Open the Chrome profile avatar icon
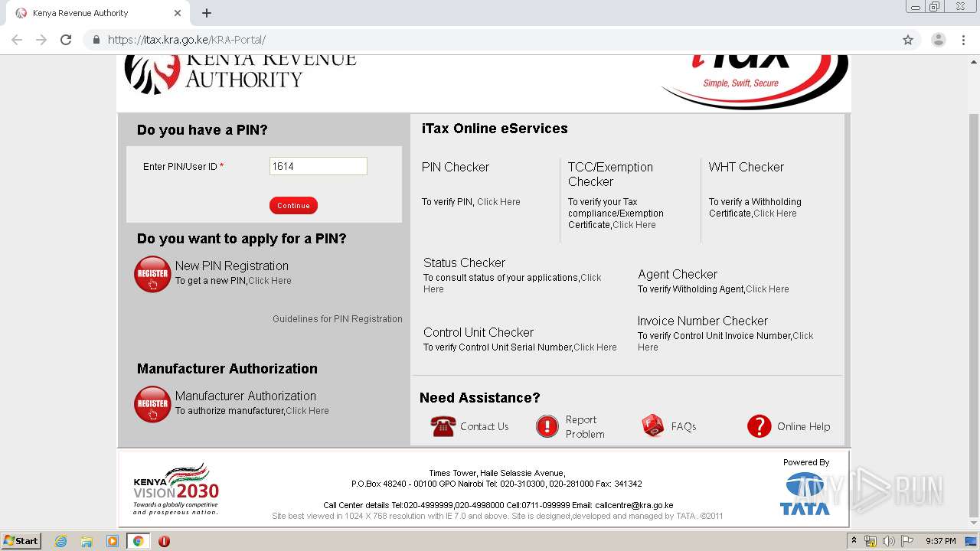Screen dimensions: 980x551 tap(938, 40)
